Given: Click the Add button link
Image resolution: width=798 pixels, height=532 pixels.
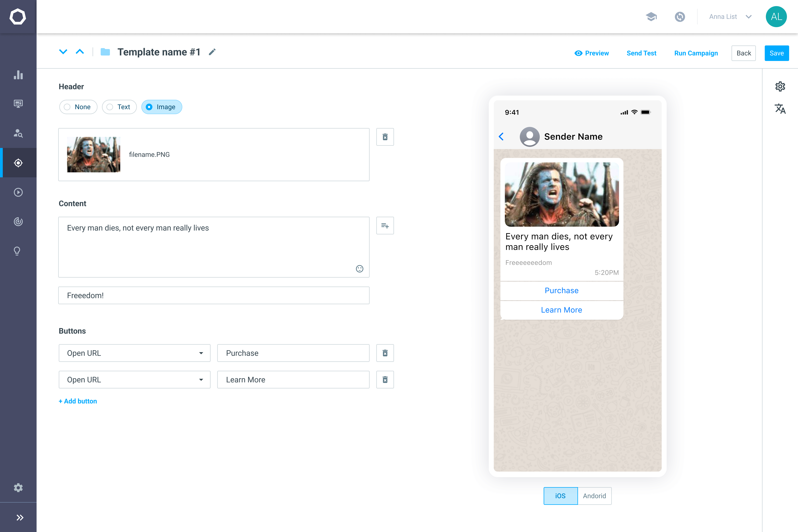Looking at the screenshot, I should [78, 401].
